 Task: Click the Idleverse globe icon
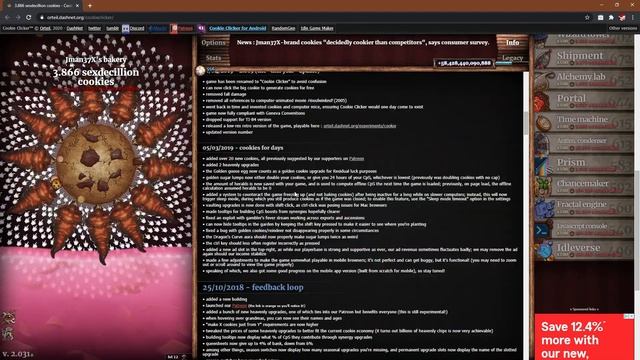coord(544,250)
